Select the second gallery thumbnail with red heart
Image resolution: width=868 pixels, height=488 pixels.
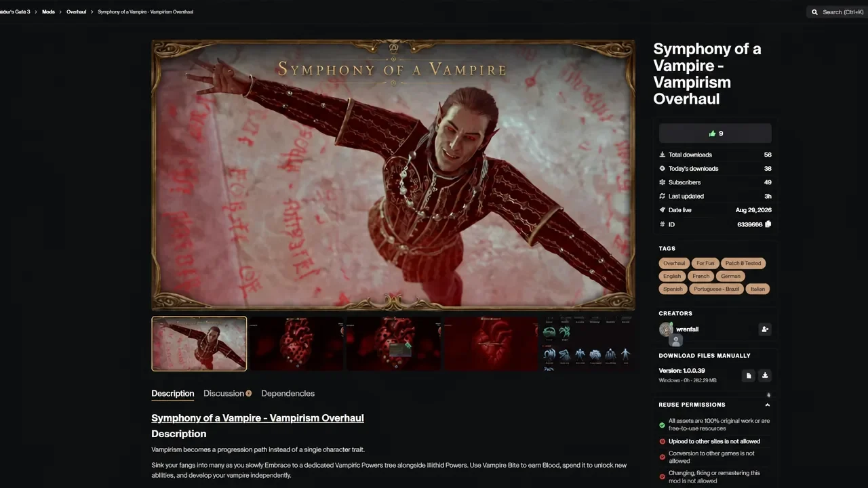(297, 344)
